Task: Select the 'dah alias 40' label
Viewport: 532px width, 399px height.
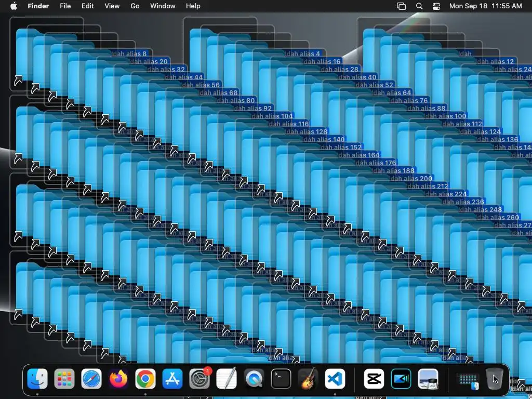Action: [357, 77]
